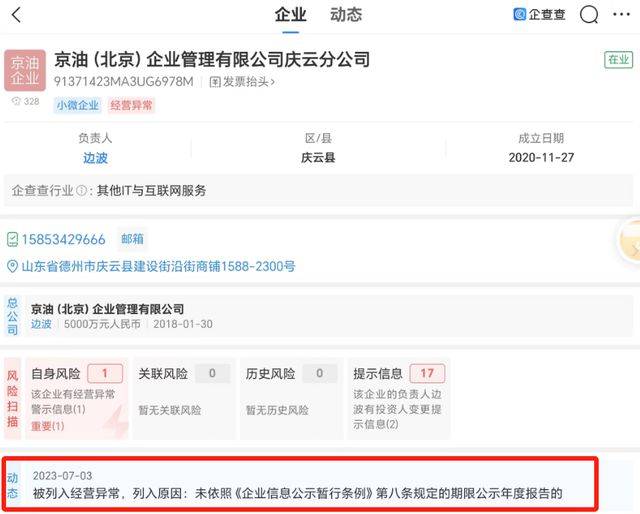Tap the 邮箱 email button
This screenshot has height=514, width=640.
pos(132,239)
